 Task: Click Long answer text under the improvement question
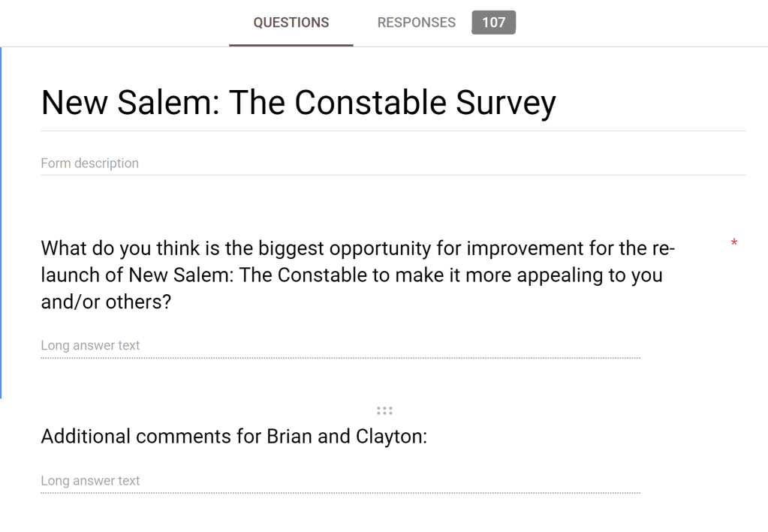click(x=90, y=345)
